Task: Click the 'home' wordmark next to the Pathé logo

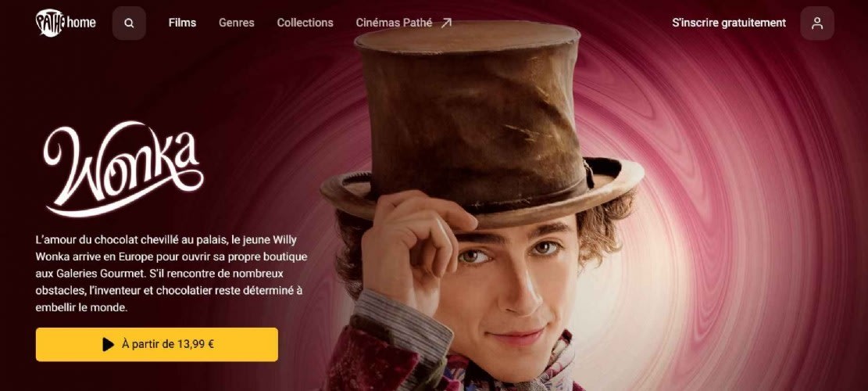Action: tap(81, 23)
